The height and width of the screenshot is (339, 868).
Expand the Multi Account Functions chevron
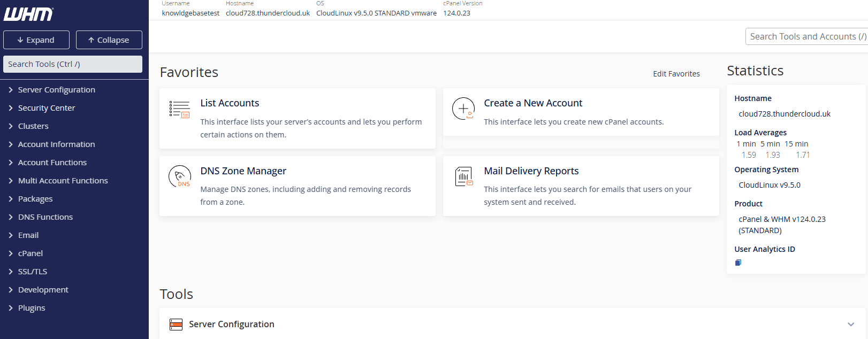[x=11, y=181]
